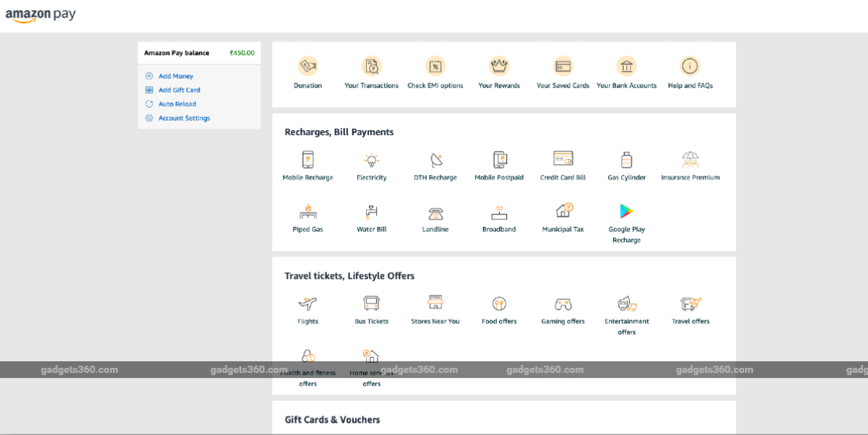Screen dimensions: 868x435
Task: View Your Saved Cards
Action: (x=562, y=70)
